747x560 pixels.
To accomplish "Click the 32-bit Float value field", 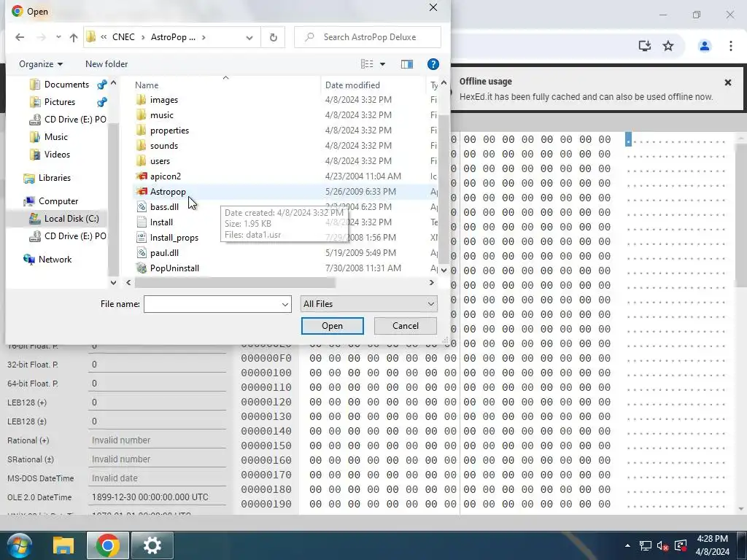I will pyautogui.click(x=157, y=365).
